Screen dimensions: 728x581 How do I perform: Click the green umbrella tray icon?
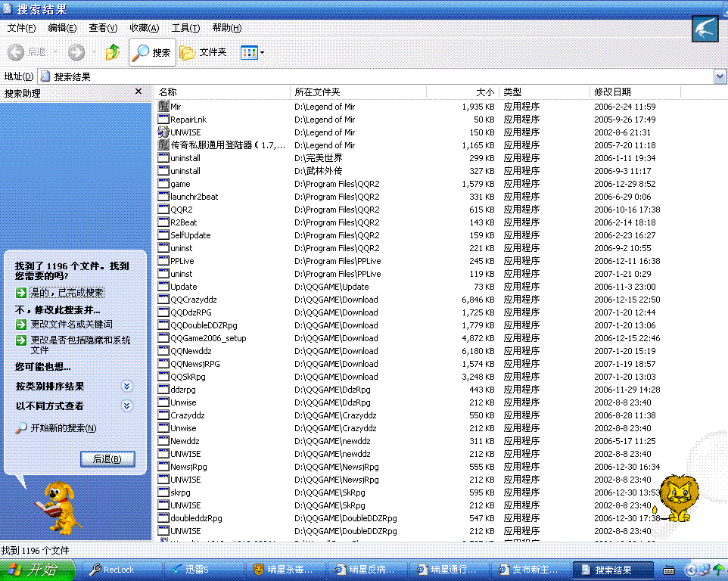tap(718, 570)
